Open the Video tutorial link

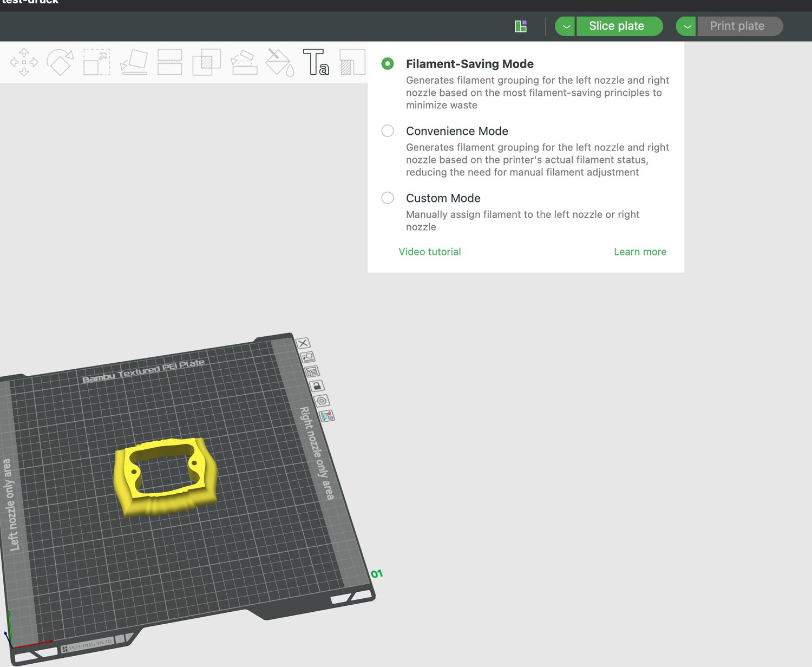tap(430, 252)
